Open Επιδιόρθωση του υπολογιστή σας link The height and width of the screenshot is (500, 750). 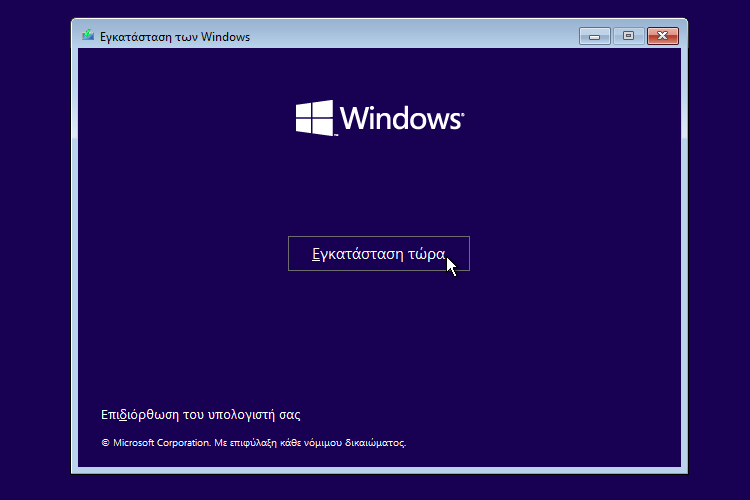(200, 414)
